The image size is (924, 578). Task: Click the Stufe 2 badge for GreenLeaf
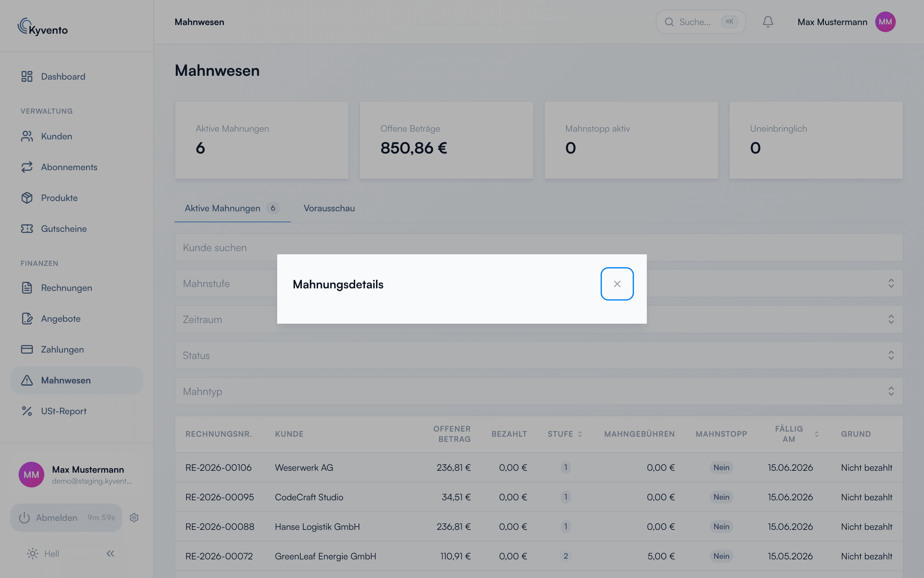(x=566, y=556)
